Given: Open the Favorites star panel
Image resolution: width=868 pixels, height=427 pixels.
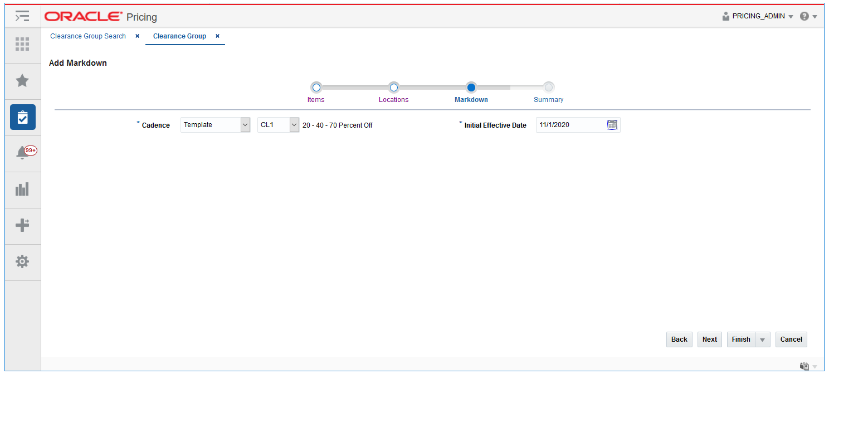Looking at the screenshot, I should point(22,81).
